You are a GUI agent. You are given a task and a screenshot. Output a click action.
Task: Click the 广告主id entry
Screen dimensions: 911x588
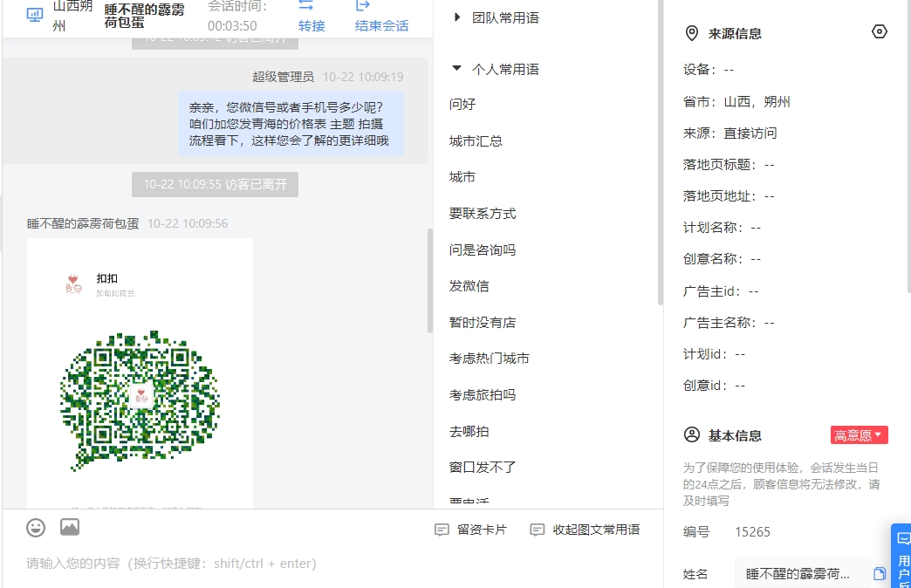pyautogui.click(x=721, y=291)
